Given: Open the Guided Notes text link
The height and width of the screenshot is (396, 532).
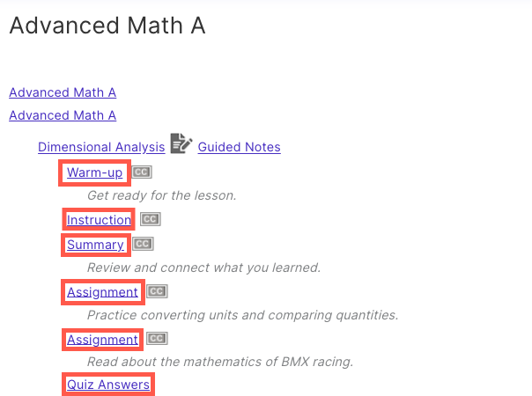Looking at the screenshot, I should [240, 147].
